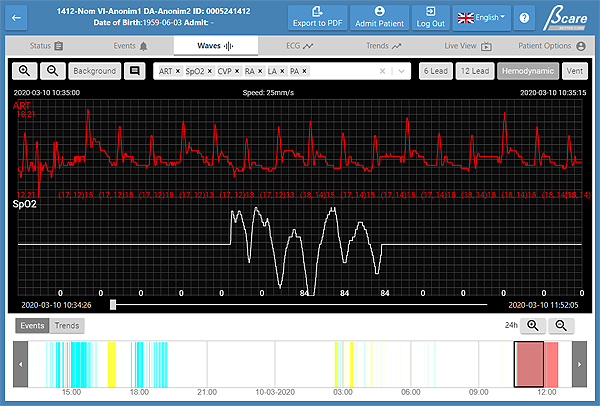Click the time position slider handle

pos(113,305)
